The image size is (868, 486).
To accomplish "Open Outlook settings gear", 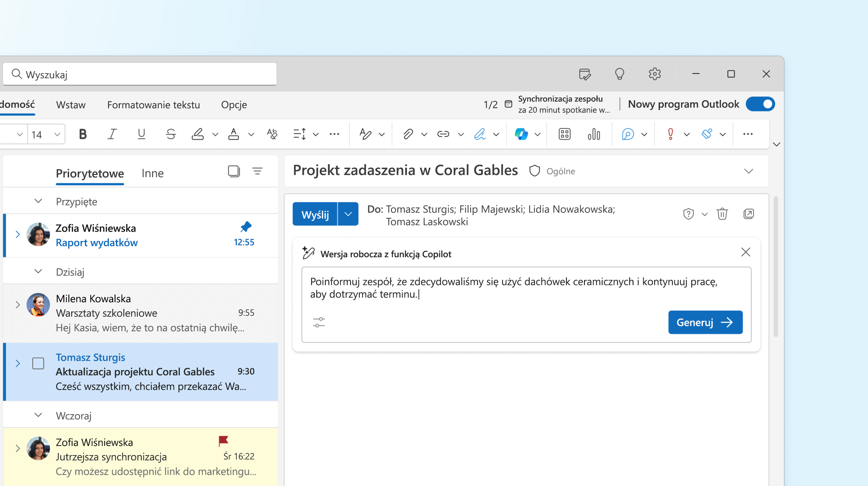I will pyautogui.click(x=655, y=74).
